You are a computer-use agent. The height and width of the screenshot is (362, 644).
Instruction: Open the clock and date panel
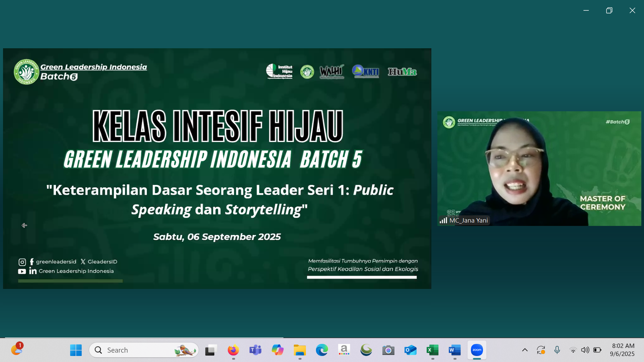pos(622,350)
